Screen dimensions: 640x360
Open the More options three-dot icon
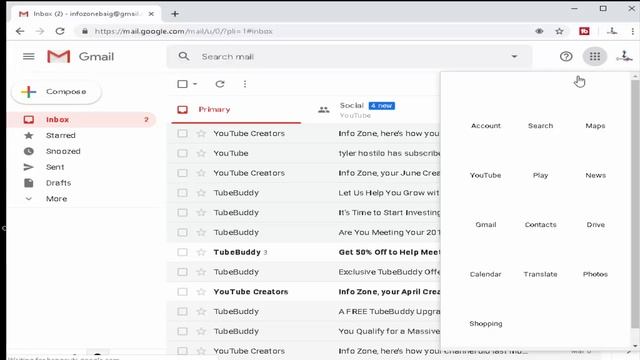pos(245,84)
